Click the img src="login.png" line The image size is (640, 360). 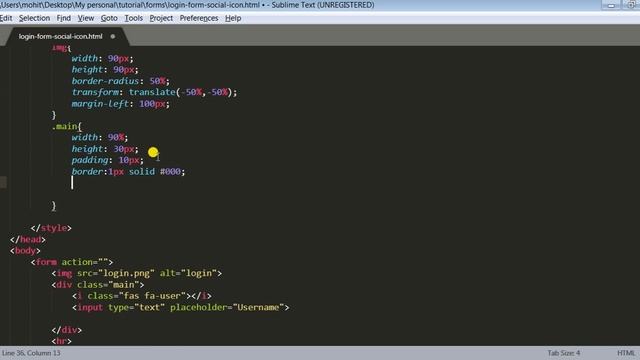coord(137,273)
